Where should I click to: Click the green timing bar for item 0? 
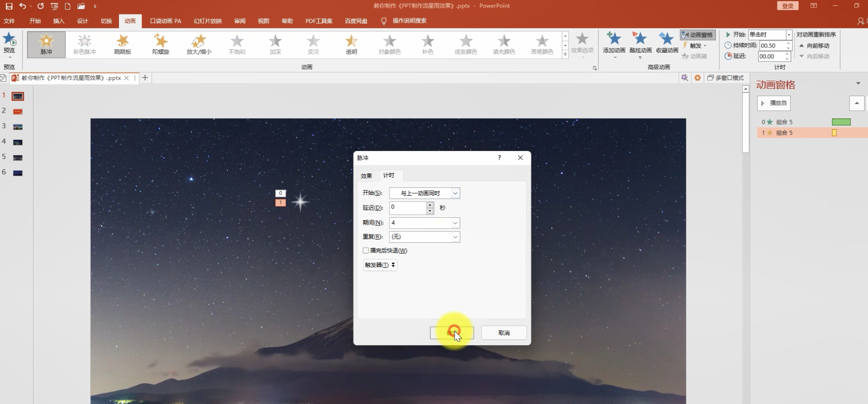pos(841,122)
